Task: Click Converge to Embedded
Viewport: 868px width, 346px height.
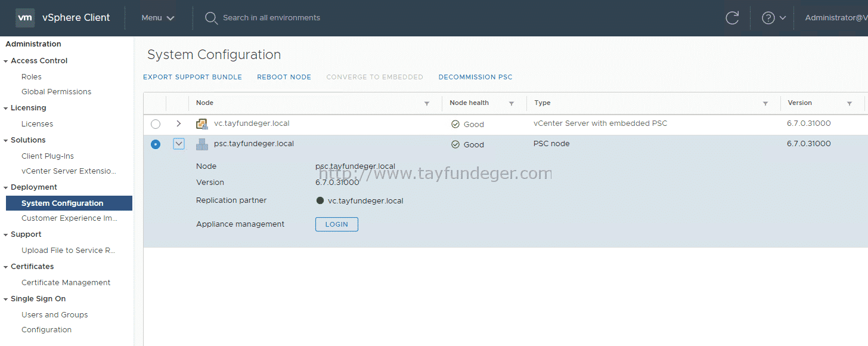Action: tap(375, 77)
